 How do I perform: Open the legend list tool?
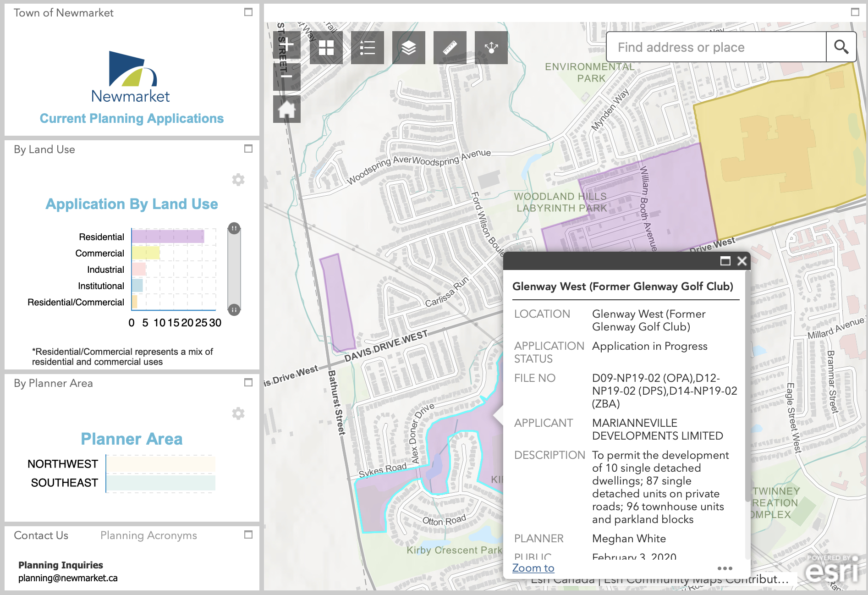point(368,48)
